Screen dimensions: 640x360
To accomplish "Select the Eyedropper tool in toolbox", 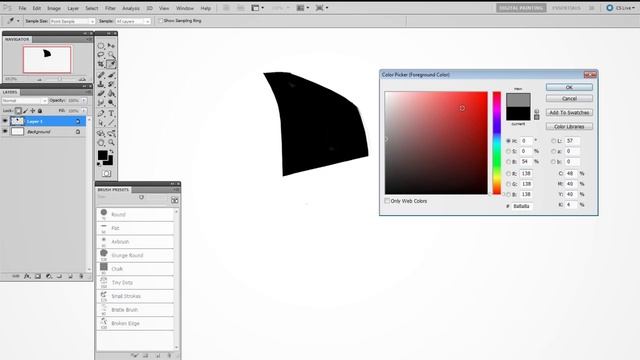I will pos(111,64).
